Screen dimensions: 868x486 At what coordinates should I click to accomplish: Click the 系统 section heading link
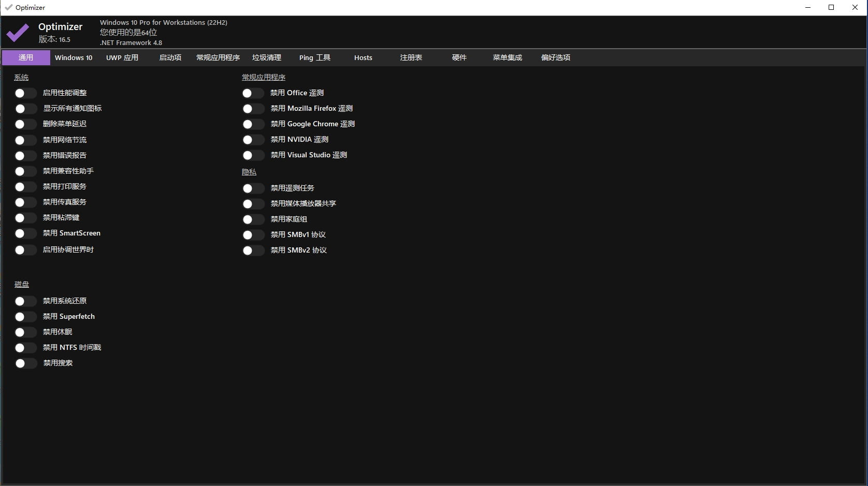[x=21, y=77]
